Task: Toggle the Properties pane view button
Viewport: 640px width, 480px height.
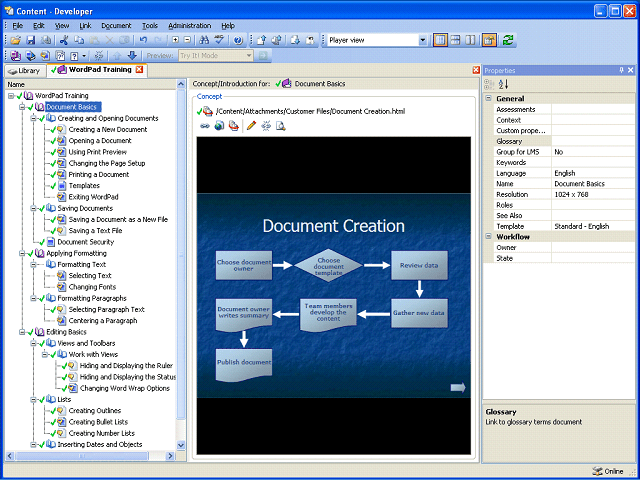Action: pos(489,40)
